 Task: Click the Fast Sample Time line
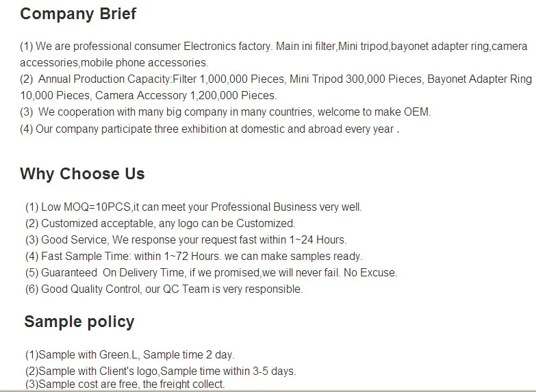pyautogui.click(x=194, y=257)
